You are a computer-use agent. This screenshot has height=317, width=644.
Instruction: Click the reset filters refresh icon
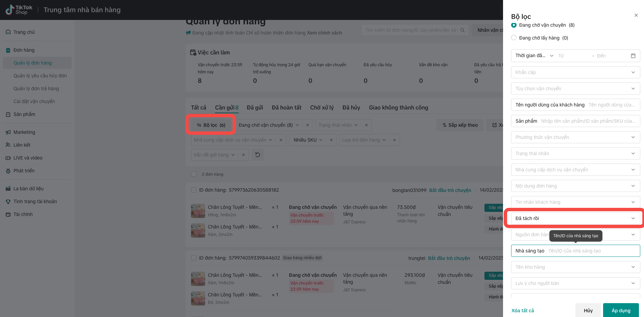[x=257, y=155]
